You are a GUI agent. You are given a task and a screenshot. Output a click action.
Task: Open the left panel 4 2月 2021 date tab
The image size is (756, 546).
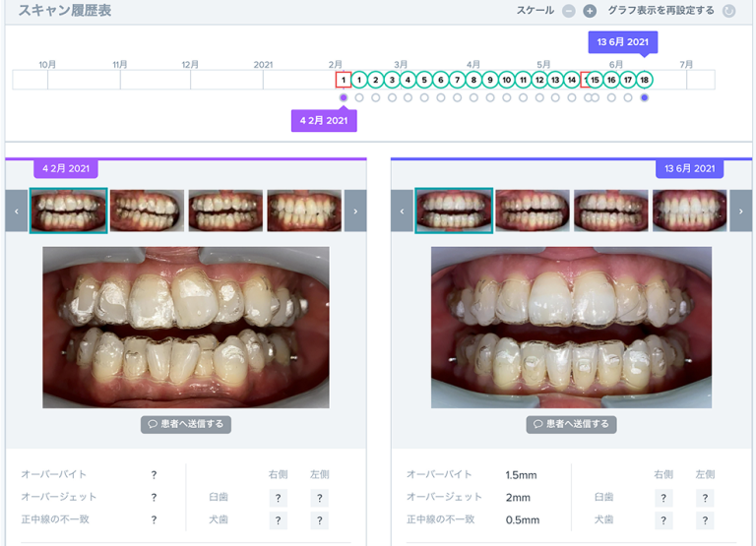[66, 168]
